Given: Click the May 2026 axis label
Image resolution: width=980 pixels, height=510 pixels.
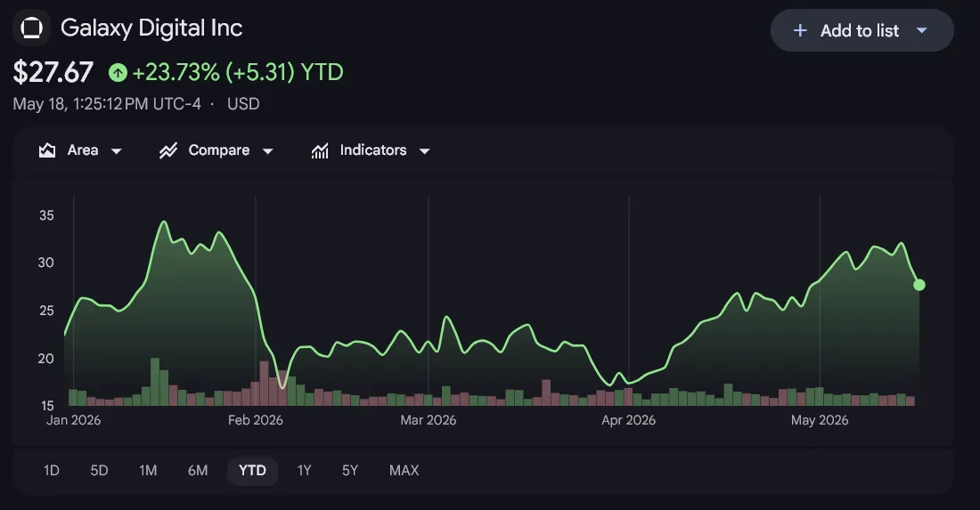Looking at the screenshot, I should pyautogui.click(x=820, y=420).
